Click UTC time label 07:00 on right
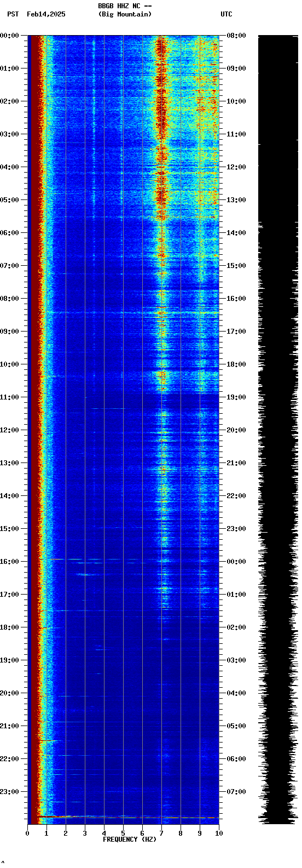Viewport: 302px width, 868px height. coord(236,792)
